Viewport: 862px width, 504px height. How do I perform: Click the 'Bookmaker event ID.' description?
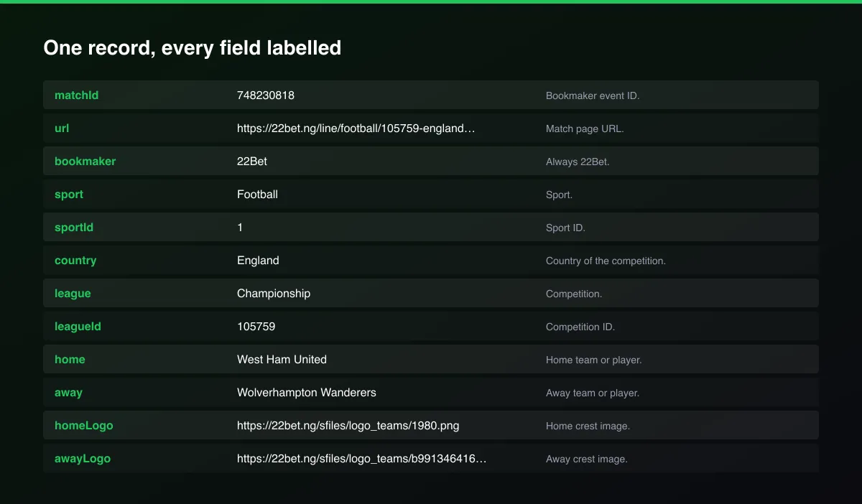pyautogui.click(x=593, y=95)
